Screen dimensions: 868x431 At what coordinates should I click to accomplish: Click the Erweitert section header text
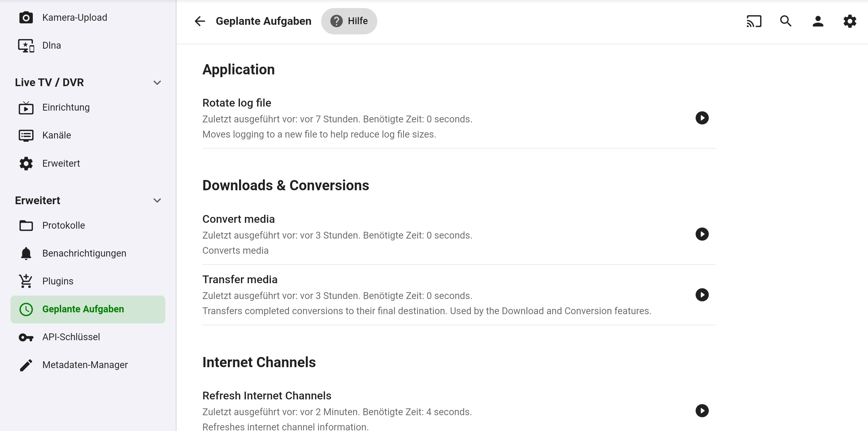coord(38,201)
